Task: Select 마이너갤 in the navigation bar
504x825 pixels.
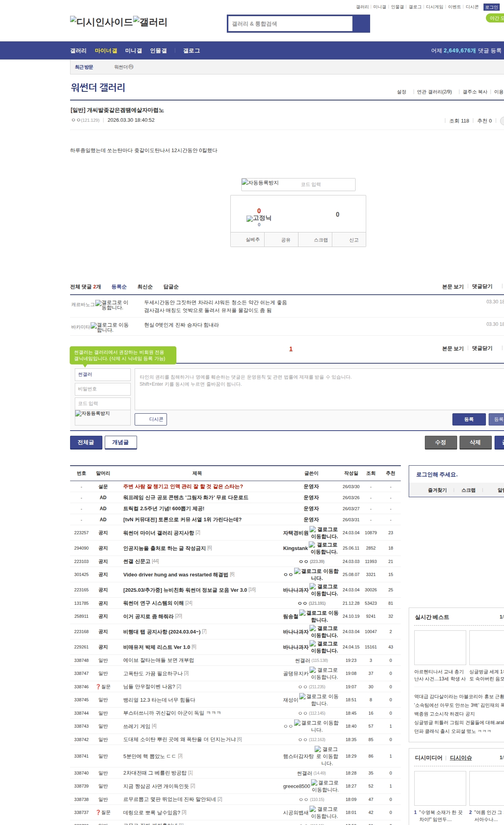Action: pos(106,51)
